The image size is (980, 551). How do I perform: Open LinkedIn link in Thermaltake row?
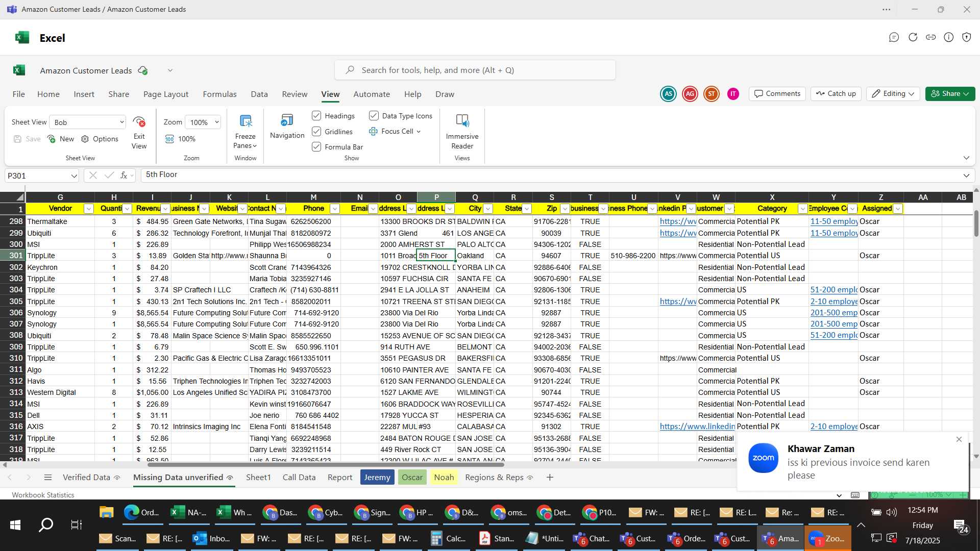(x=678, y=221)
